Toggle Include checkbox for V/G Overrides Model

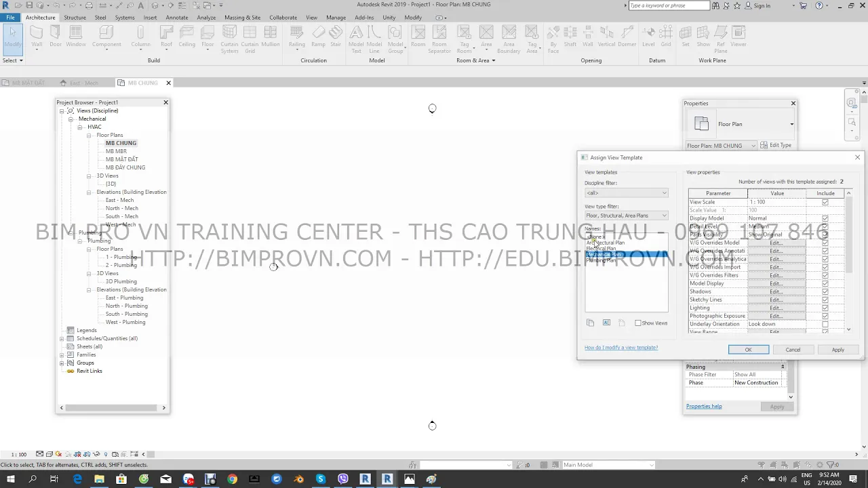point(825,243)
